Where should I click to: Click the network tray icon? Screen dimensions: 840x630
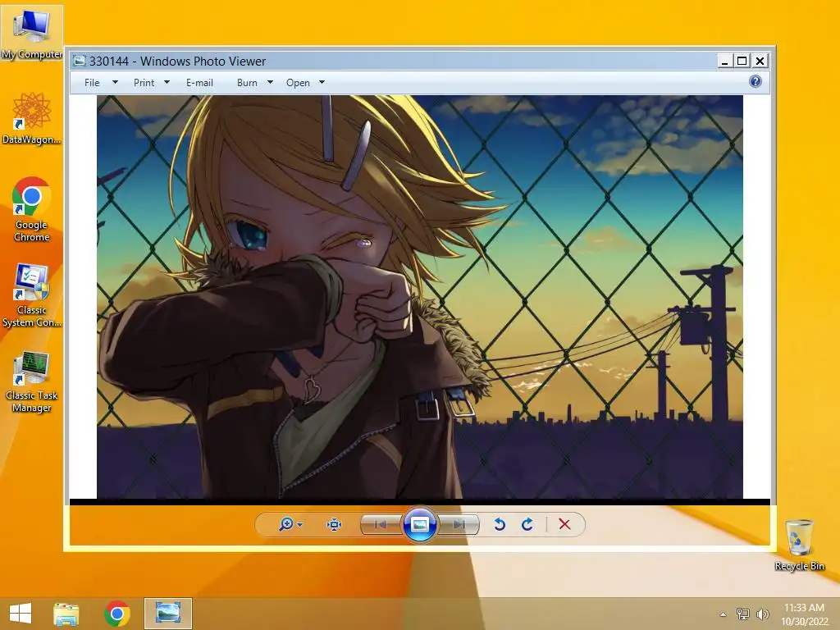[x=743, y=614]
